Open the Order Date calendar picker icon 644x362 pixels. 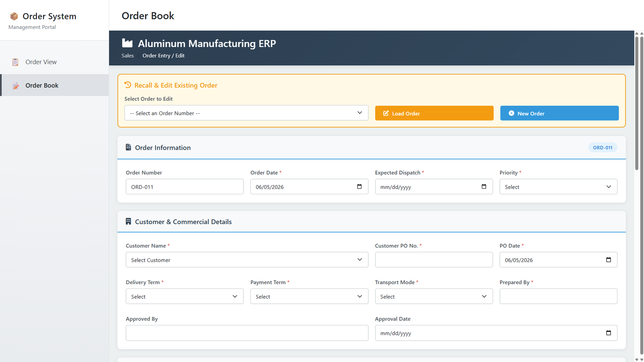click(x=359, y=187)
